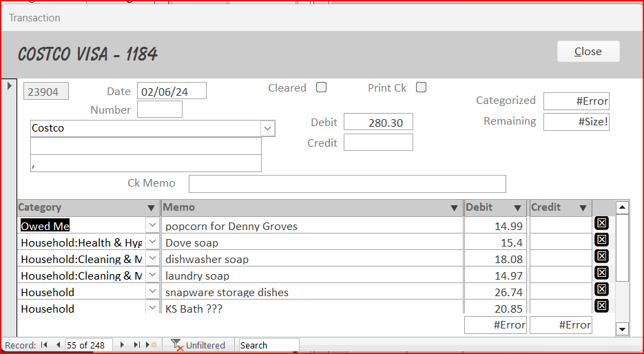Open the Credit column filter arrow
The height and width of the screenshot is (354, 644).
pos(583,208)
